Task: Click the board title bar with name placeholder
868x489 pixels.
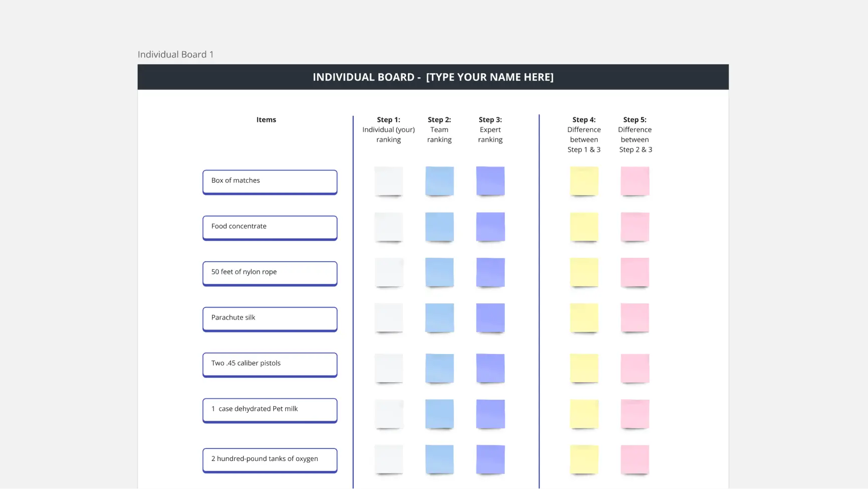Action: point(433,77)
